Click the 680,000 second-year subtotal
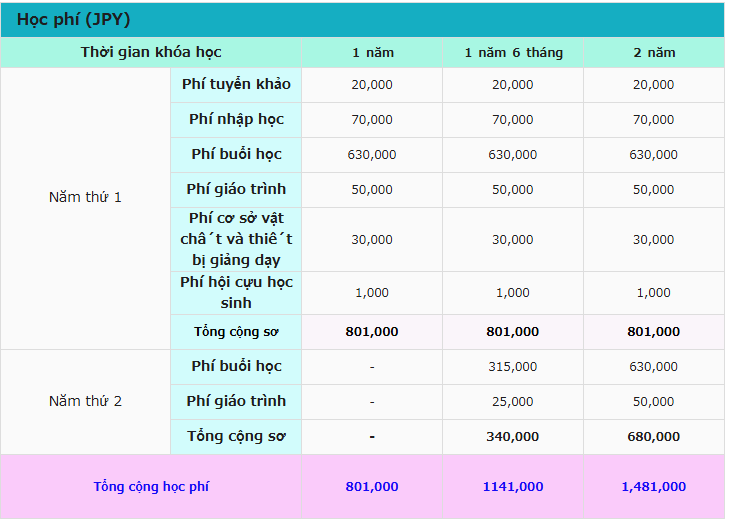The image size is (730, 520). [654, 437]
